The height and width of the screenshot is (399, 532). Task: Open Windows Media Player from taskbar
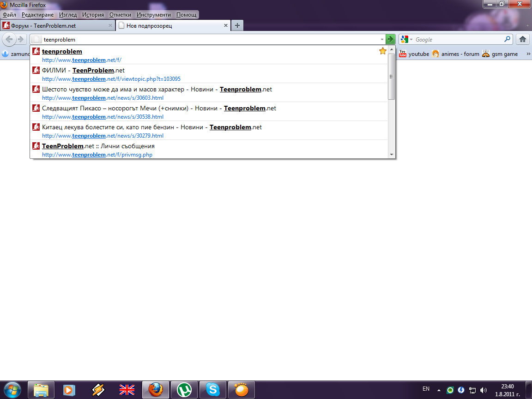69,390
